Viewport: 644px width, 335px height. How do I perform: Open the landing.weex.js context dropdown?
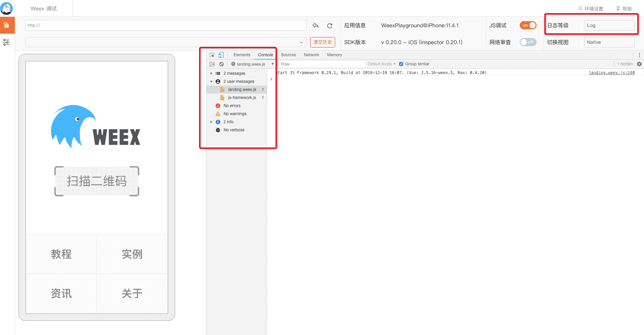[x=252, y=64]
